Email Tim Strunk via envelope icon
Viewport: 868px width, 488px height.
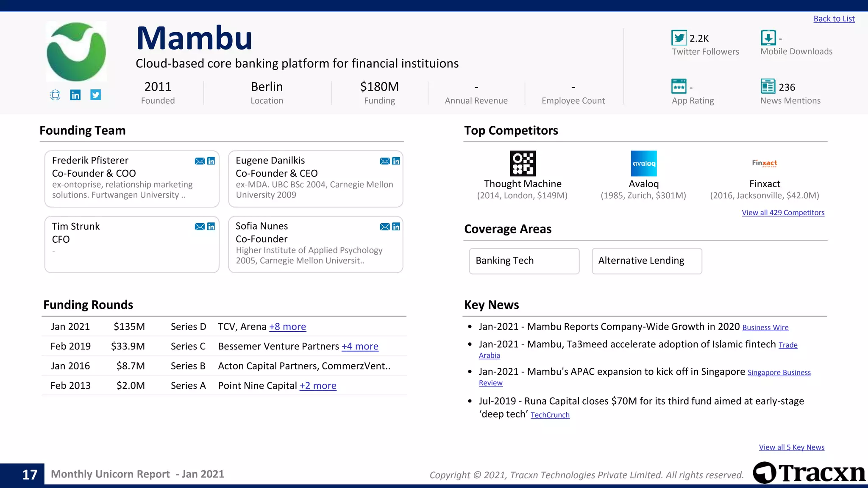pos(200,227)
